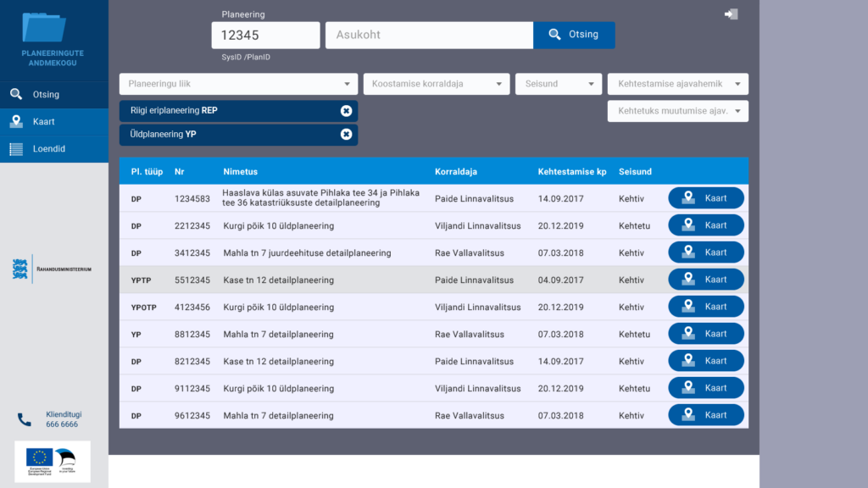Click map pin icon in row 8812345

click(688, 333)
